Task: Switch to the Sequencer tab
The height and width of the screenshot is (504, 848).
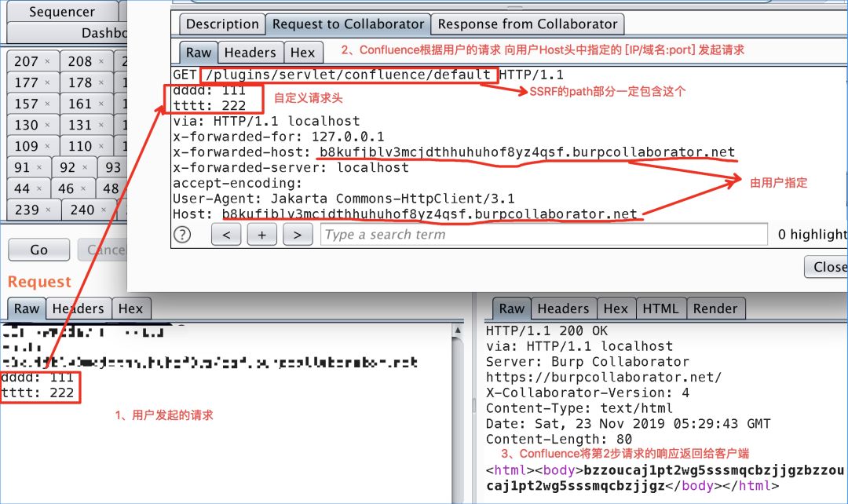Action: [x=62, y=11]
